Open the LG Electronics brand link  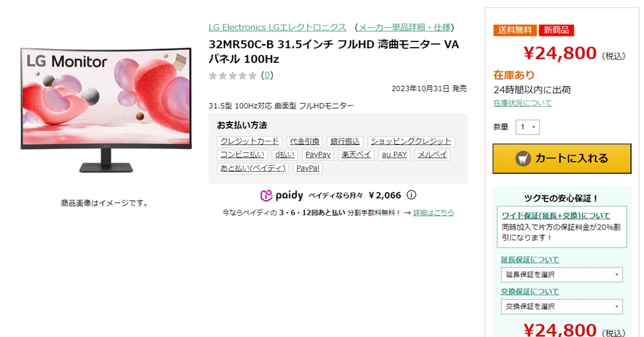pyautogui.click(x=277, y=28)
